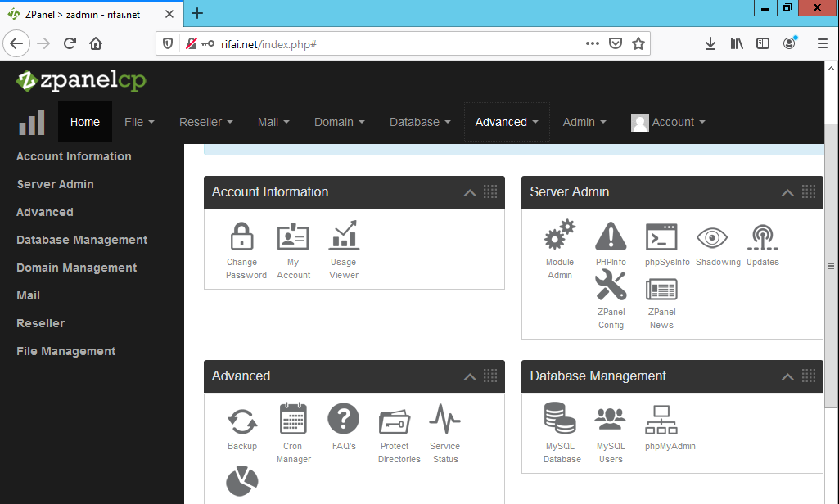
Task: Grab the Server Admin panel grid handle
Action: [809, 191]
